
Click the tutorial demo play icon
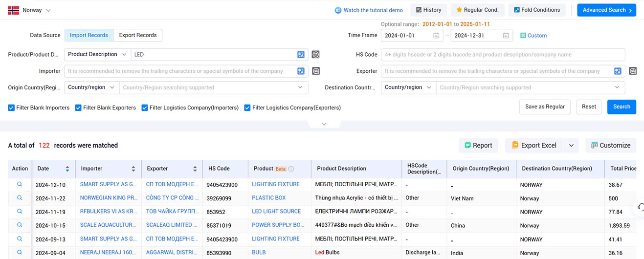pyautogui.click(x=338, y=10)
